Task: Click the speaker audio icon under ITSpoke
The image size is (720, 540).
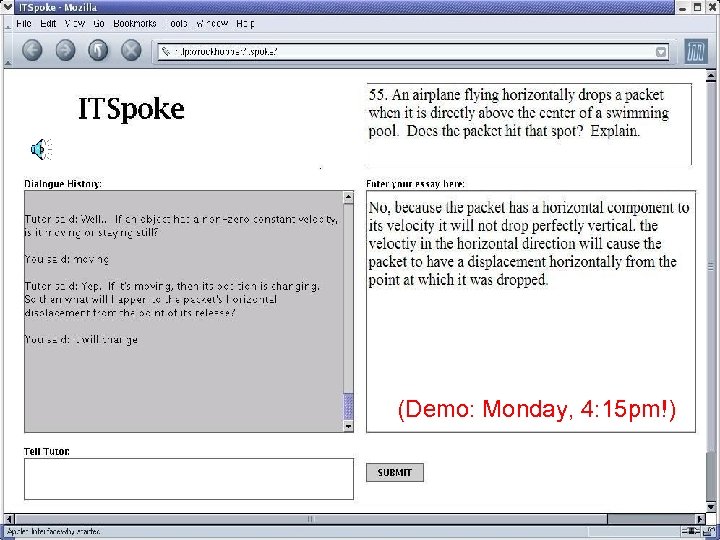Action: tap(41, 149)
